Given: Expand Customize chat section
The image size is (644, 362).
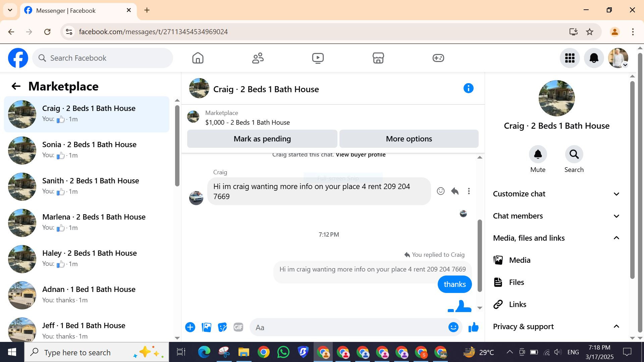Looking at the screenshot, I should click(557, 194).
